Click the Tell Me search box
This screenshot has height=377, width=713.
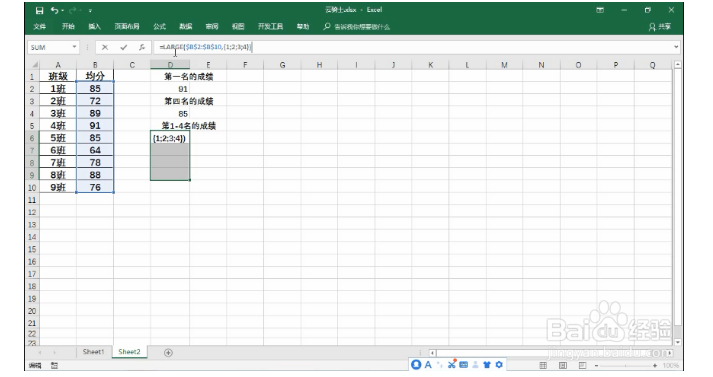point(357,27)
